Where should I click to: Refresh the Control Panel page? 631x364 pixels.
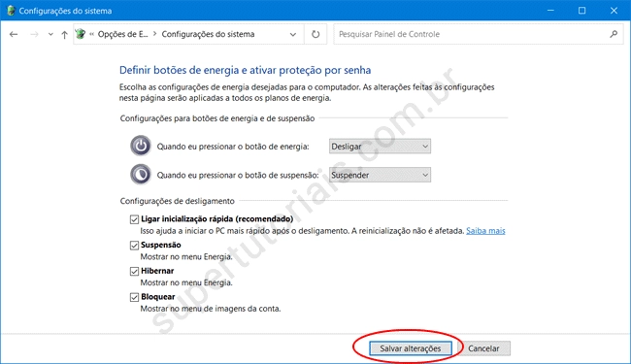pos(315,34)
